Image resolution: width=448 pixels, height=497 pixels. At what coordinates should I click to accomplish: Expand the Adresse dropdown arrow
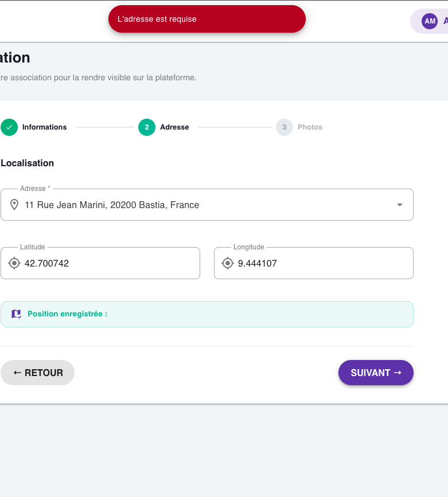400,205
